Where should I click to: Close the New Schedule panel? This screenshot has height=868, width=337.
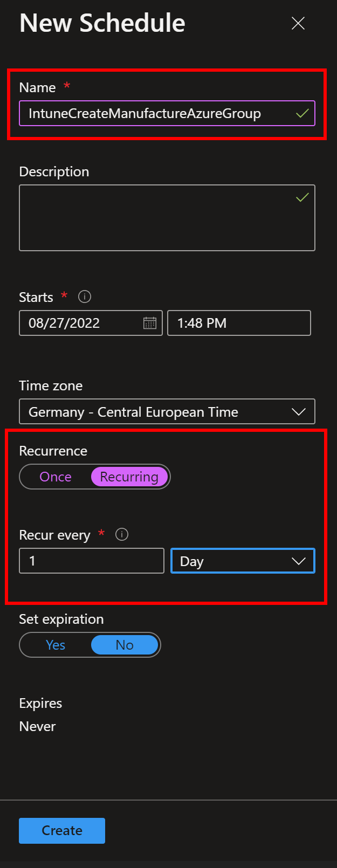click(x=298, y=23)
